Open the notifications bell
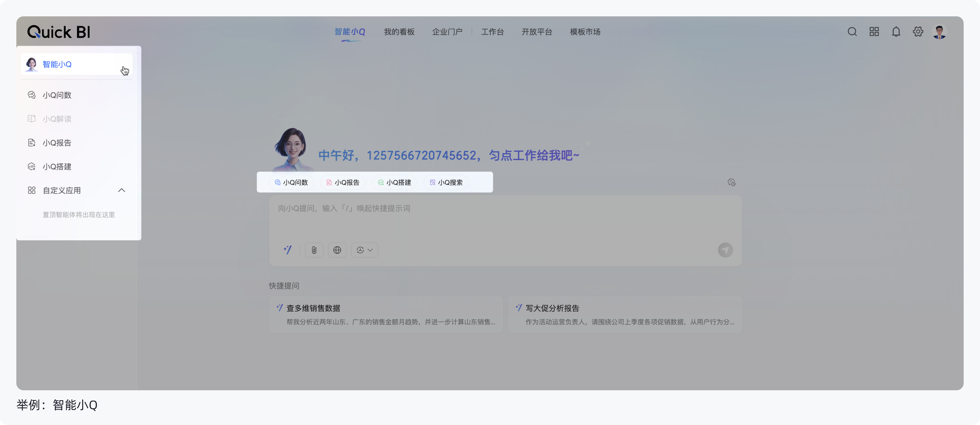Image resolution: width=980 pixels, height=425 pixels. tap(896, 32)
